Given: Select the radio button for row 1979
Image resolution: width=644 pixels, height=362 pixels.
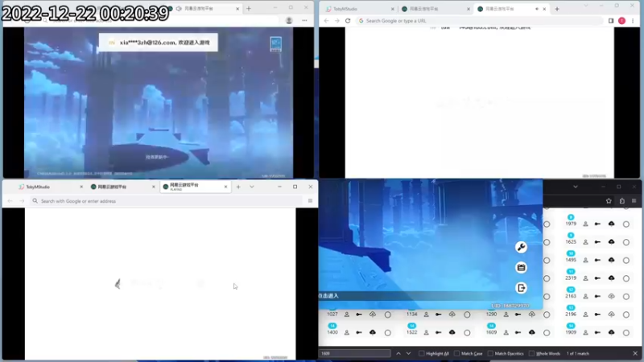Looking at the screenshot, I should [626, 224].
